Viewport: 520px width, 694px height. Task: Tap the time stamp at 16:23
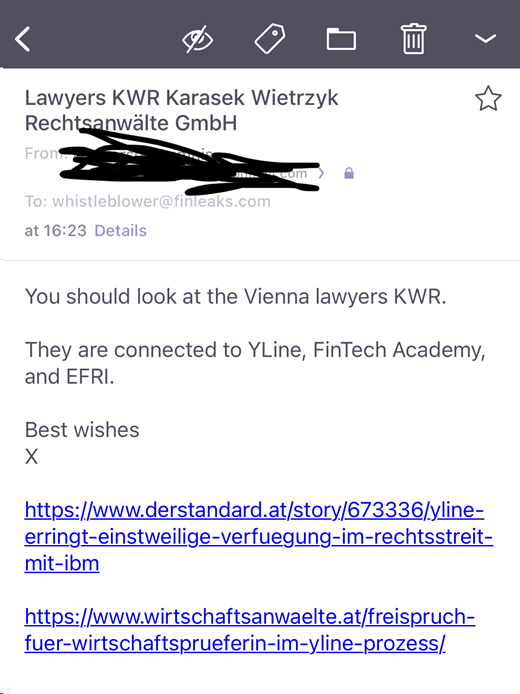tap(55, 231)
